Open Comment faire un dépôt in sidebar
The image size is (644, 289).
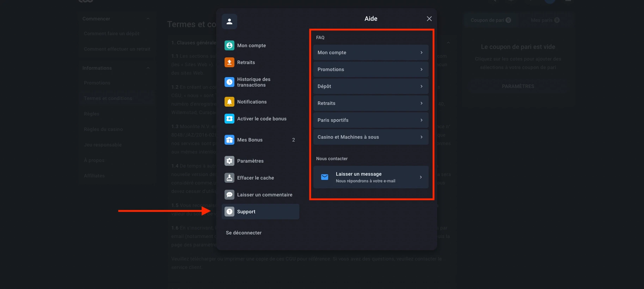pyautogui.click(x=111, y=33)
